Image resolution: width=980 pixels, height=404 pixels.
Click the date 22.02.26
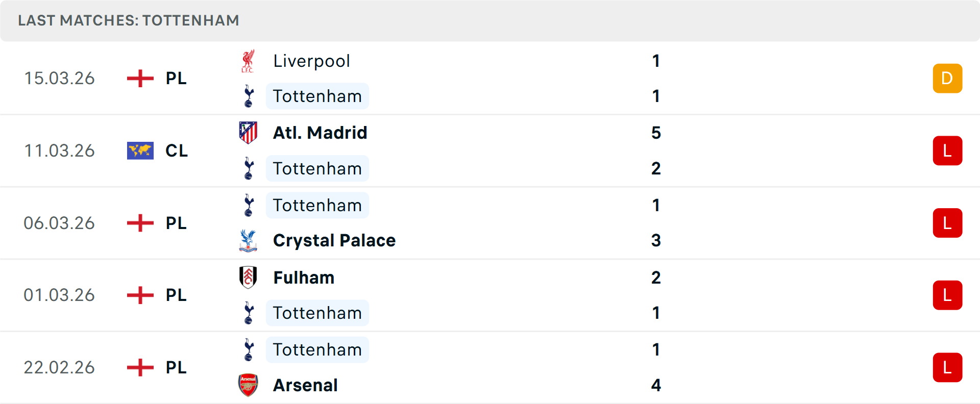coord(59,367)
